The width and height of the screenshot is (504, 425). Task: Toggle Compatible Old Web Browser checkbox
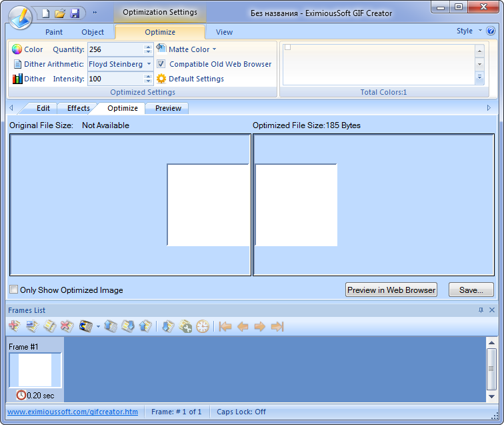[x=161, y=63]
